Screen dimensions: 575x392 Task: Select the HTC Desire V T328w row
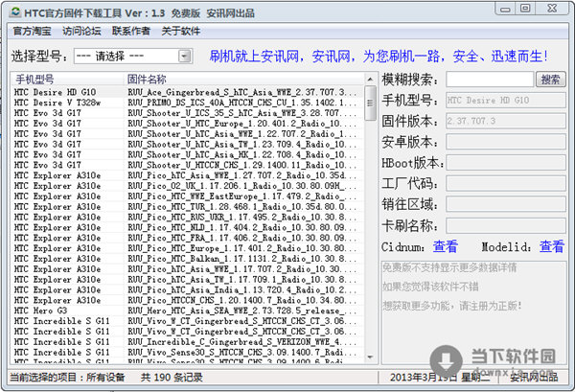(187, 103)
